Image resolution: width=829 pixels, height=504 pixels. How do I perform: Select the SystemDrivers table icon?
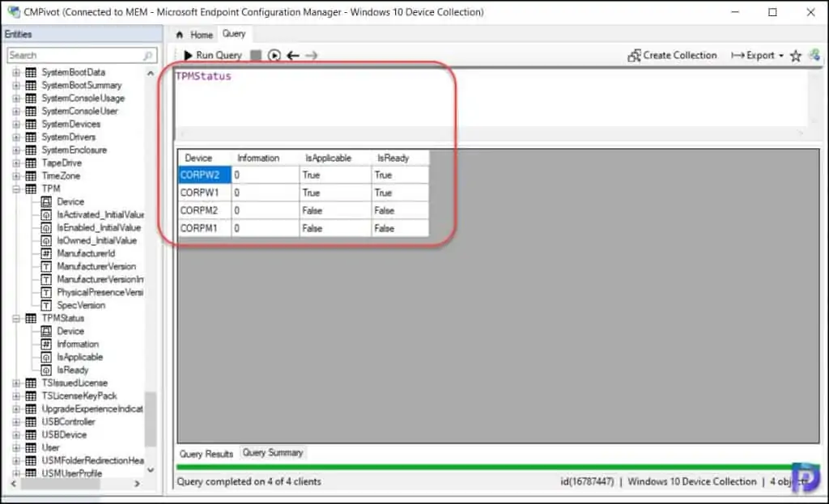coord(32,137)
